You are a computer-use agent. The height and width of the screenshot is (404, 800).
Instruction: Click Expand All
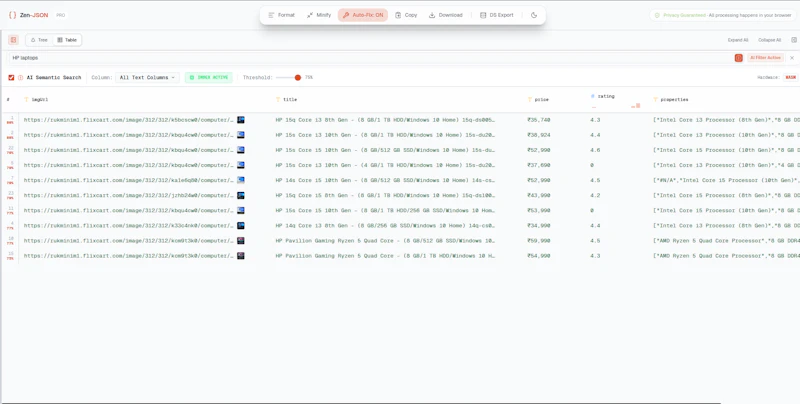738,40
